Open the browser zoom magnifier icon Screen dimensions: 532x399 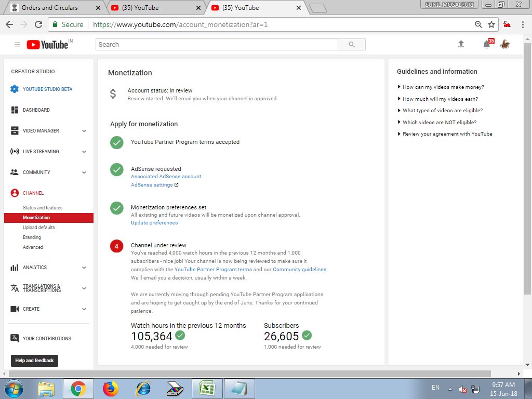tap(478, 24)
